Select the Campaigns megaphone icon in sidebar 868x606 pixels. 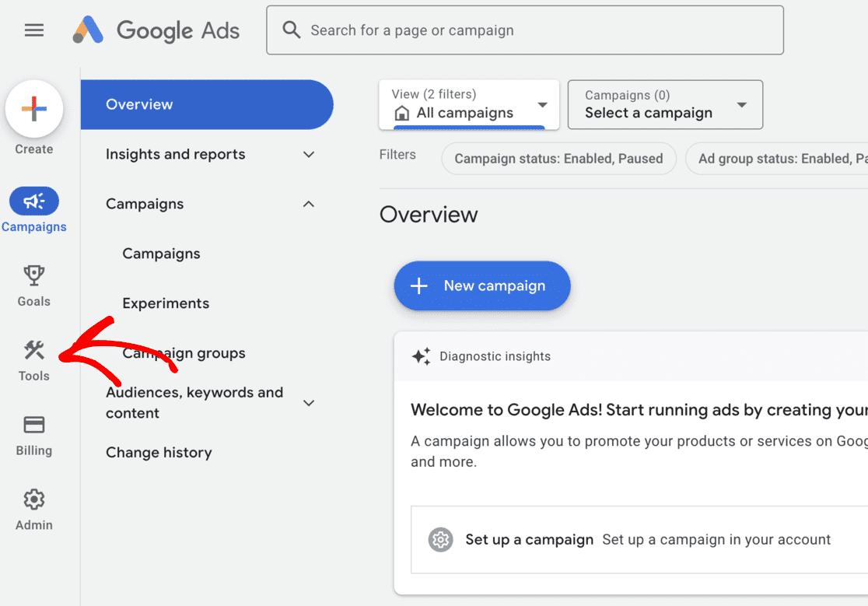(34, 201)
